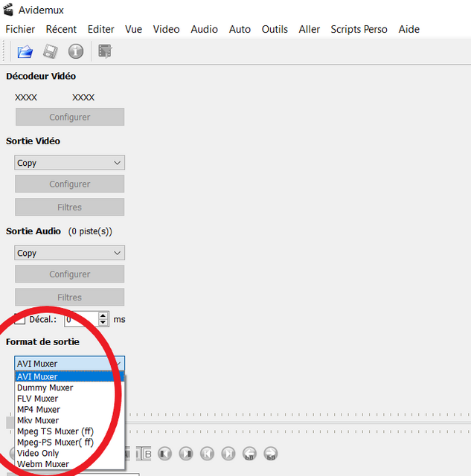Click Configurer under Sortie Vidéo
The height and width of the screenshot is (476, 471).
(x=69, y=184)
